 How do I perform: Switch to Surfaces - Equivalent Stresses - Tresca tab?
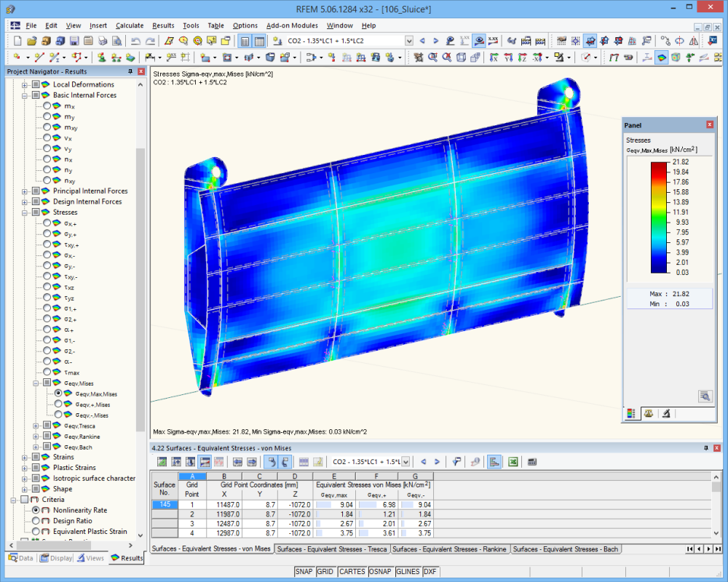click(332, 549)
